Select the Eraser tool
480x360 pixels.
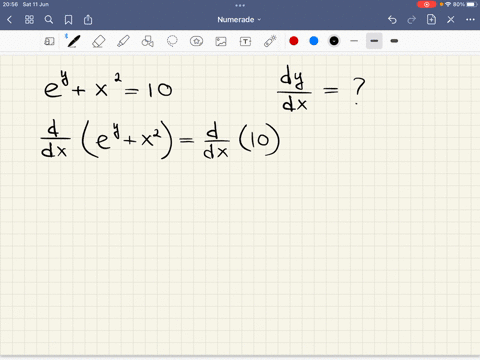(98, 41)
